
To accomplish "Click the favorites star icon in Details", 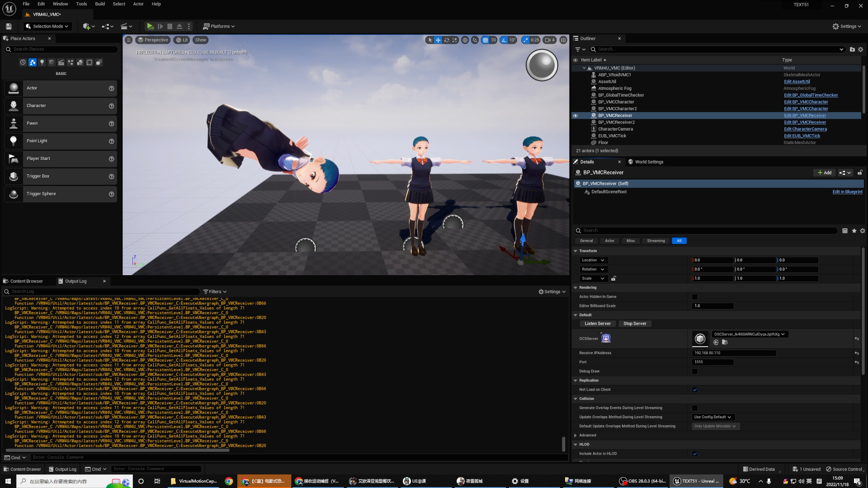I will (854, 231).
